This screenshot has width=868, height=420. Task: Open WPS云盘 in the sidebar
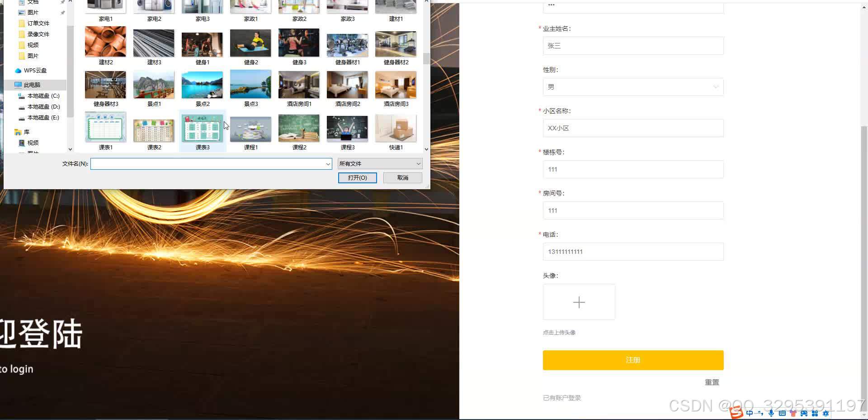tap(34, 71)
